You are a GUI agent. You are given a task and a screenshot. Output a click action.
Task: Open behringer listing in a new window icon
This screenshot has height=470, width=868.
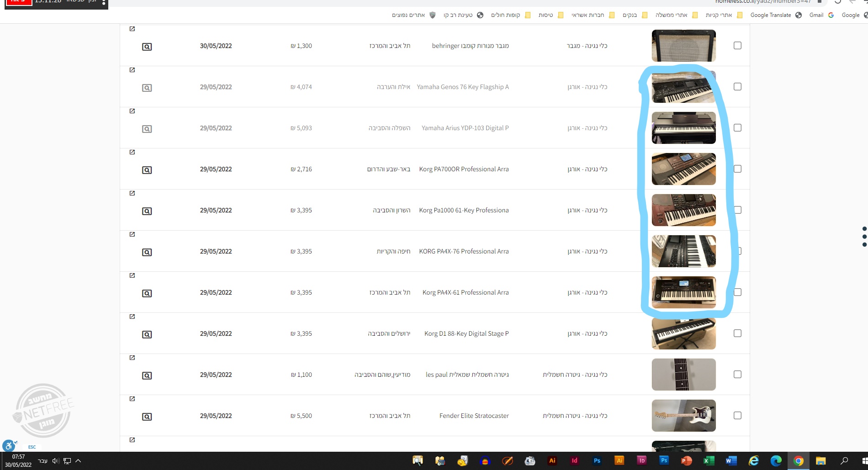point(132,29)
